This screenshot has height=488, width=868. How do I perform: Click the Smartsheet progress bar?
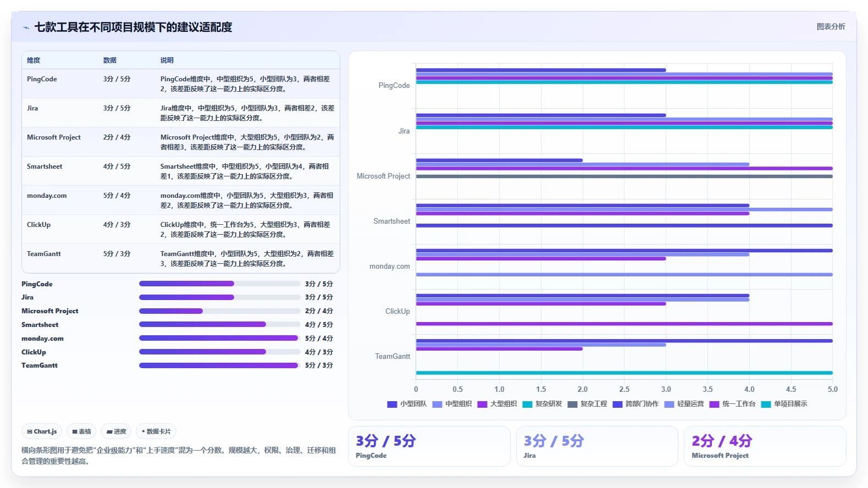tap(219, 324)
